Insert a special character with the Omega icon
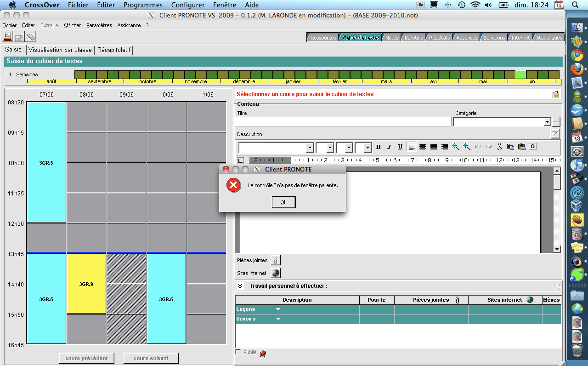This screenshot has width=588, height=366. point(533,147)
